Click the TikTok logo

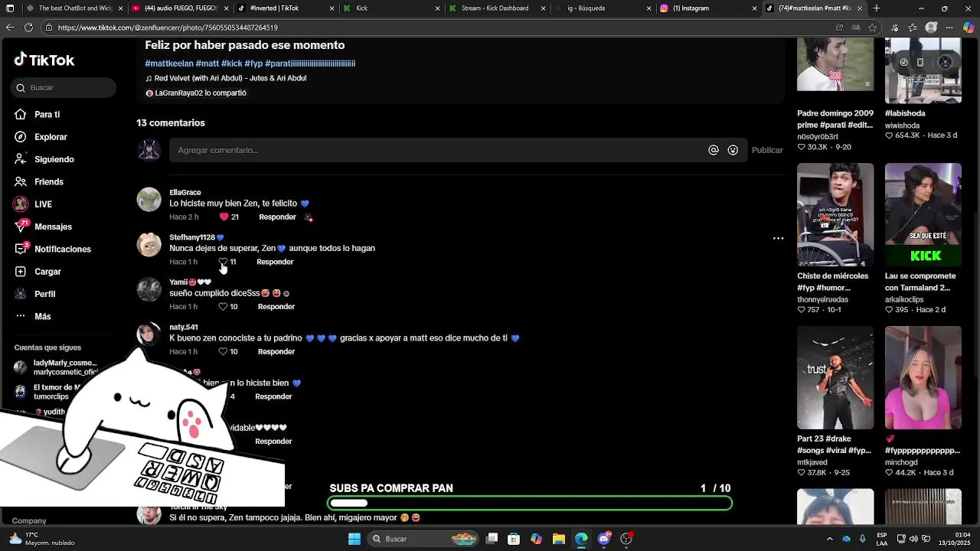coord(44,60)
